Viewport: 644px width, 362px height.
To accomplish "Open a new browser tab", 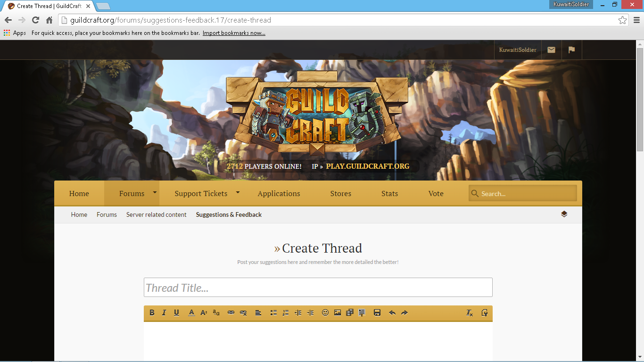I will point(103,6).
